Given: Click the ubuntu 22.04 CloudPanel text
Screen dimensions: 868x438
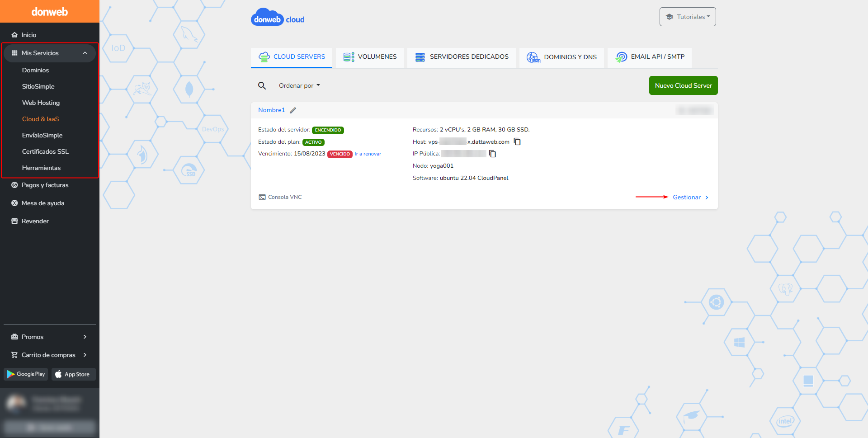Looking at the screenshot, I should 474,178.
